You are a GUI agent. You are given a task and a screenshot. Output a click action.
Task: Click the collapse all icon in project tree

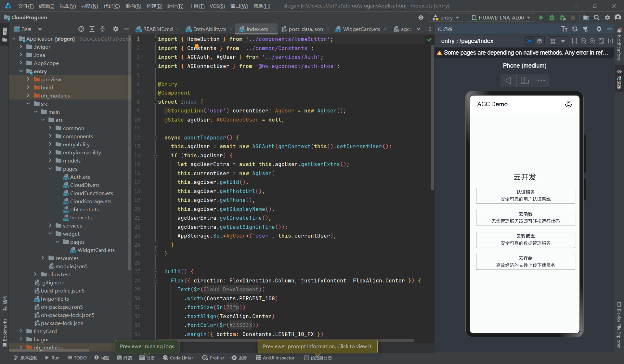click(x=102, y=29)
